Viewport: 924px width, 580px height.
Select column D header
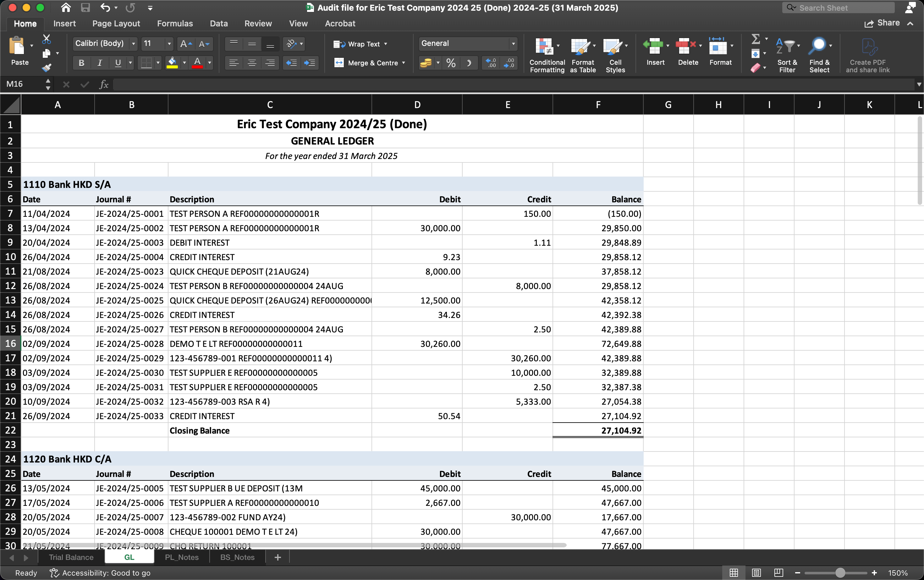[x=417, y=105]
